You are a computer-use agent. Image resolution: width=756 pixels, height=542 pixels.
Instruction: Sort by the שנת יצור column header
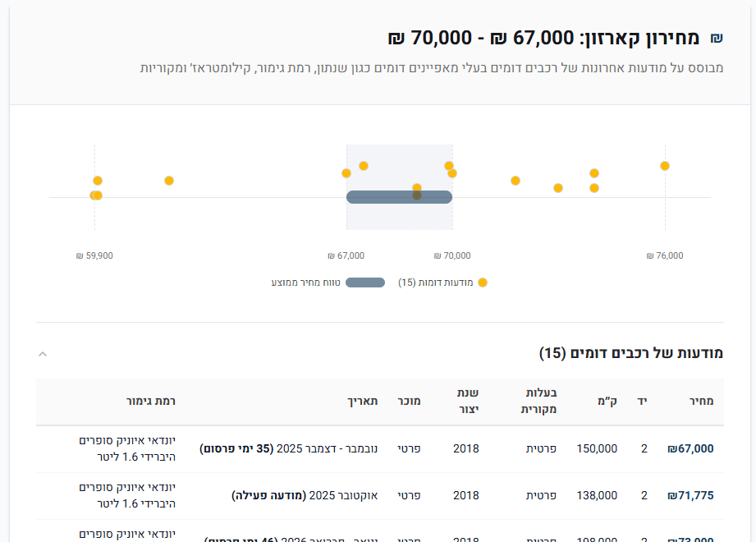click(468, 401)
